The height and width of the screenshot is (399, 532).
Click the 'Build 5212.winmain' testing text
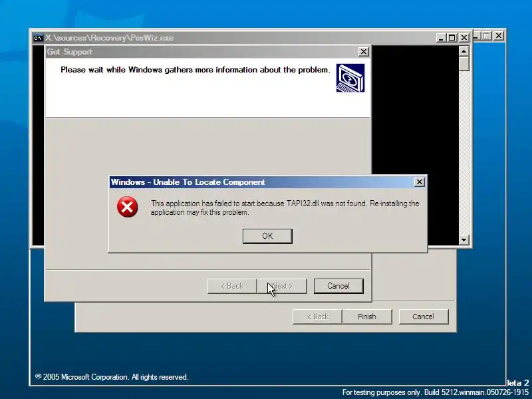[x=436, y=392]
